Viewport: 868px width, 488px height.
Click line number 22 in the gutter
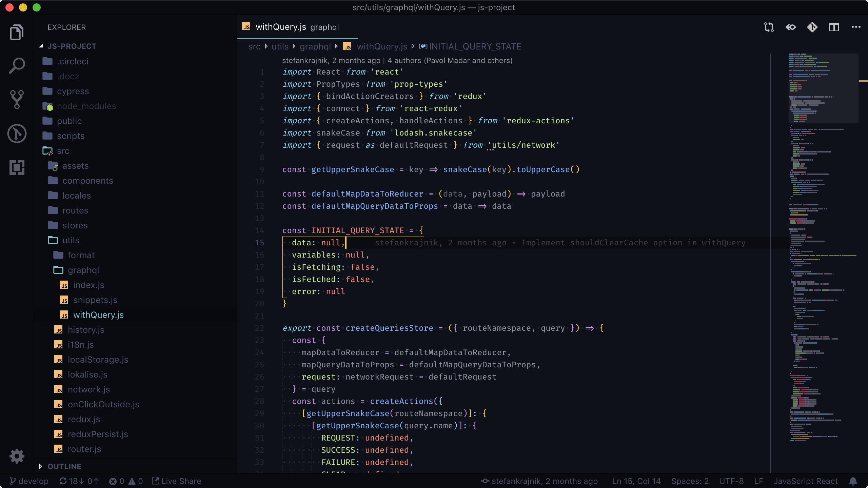(x=259, y=328)
